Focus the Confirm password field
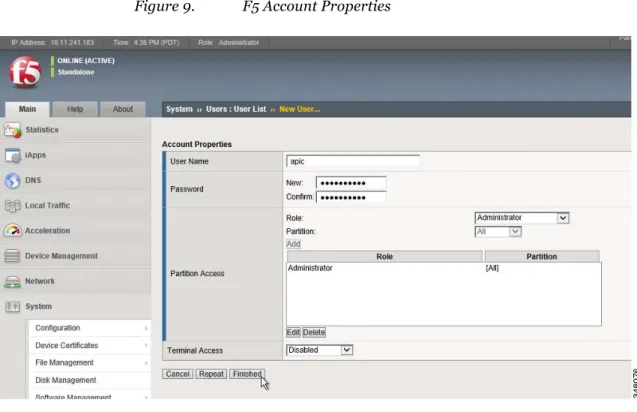The image size is (637, 412). coord(351,197)
